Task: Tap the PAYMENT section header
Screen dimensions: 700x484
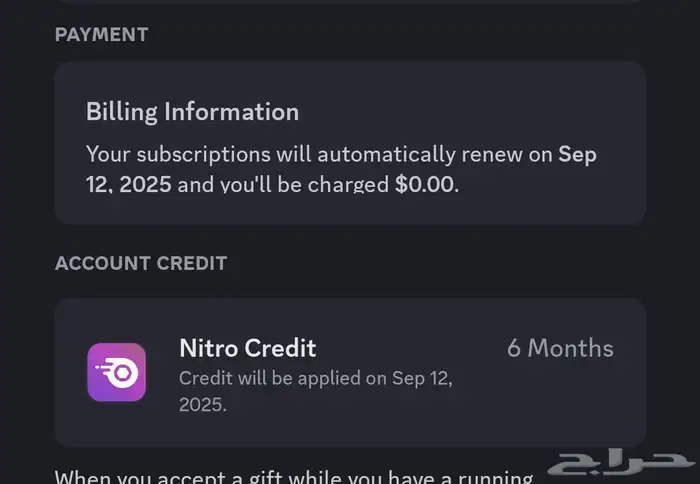Action: pos(101,34)
